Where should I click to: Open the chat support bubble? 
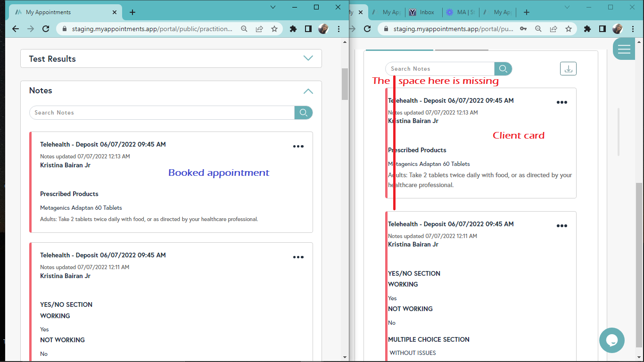coord(611,340)
